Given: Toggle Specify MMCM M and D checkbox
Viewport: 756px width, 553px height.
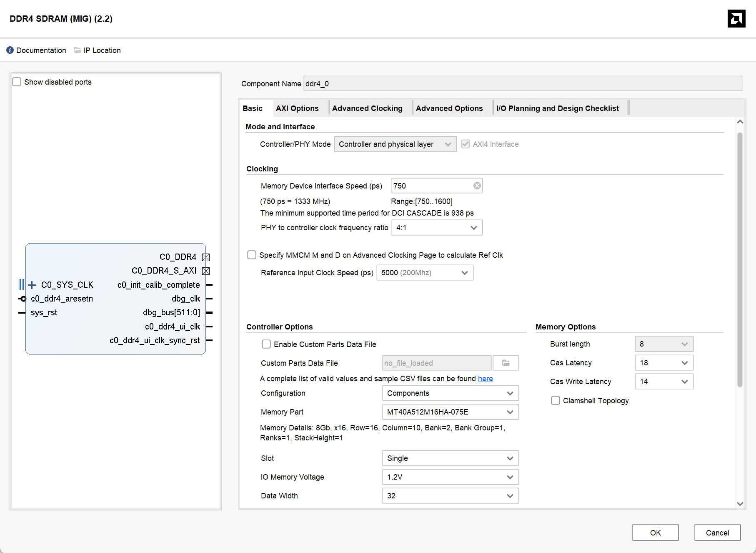Looking at the screenshot, I should [252, 255].
